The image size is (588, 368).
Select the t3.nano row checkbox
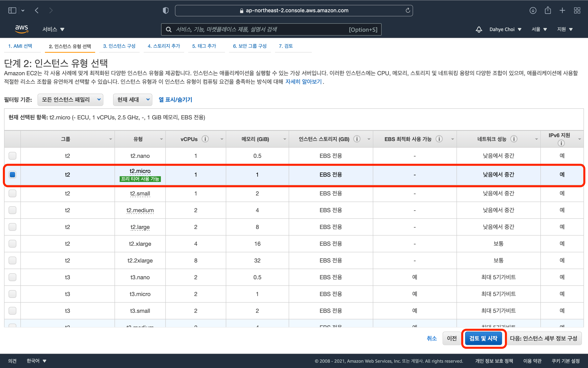click(12, 277)
